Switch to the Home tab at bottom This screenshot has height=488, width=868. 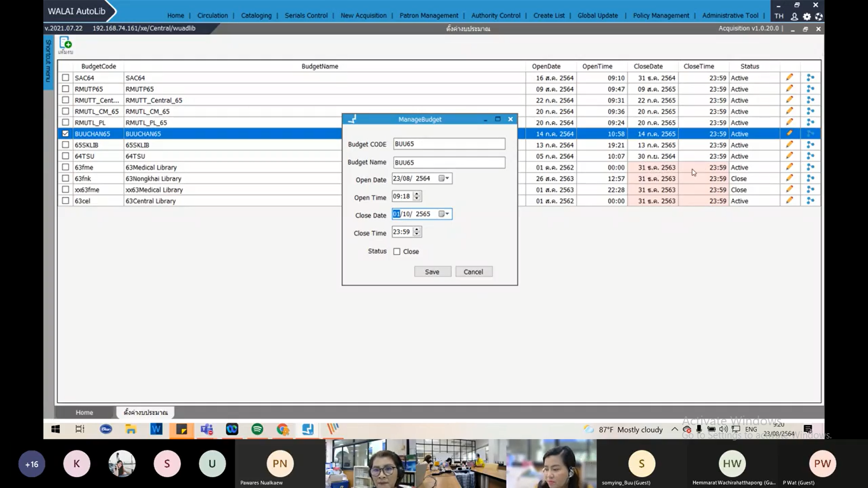85,412
